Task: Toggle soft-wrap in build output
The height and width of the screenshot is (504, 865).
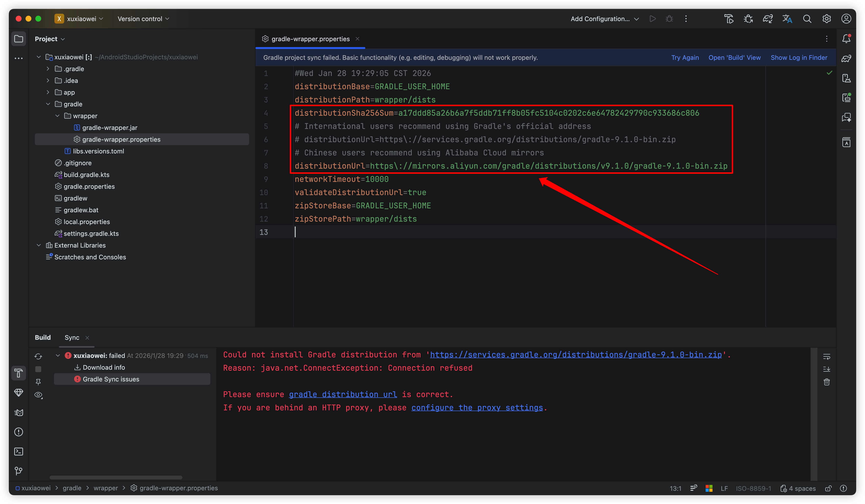Action: 827,357
